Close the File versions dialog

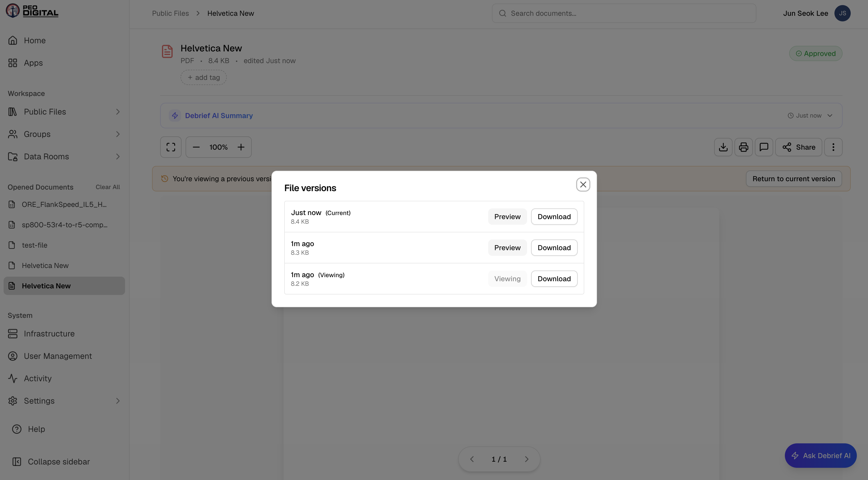pyautogui.click(x=583, y=185)
